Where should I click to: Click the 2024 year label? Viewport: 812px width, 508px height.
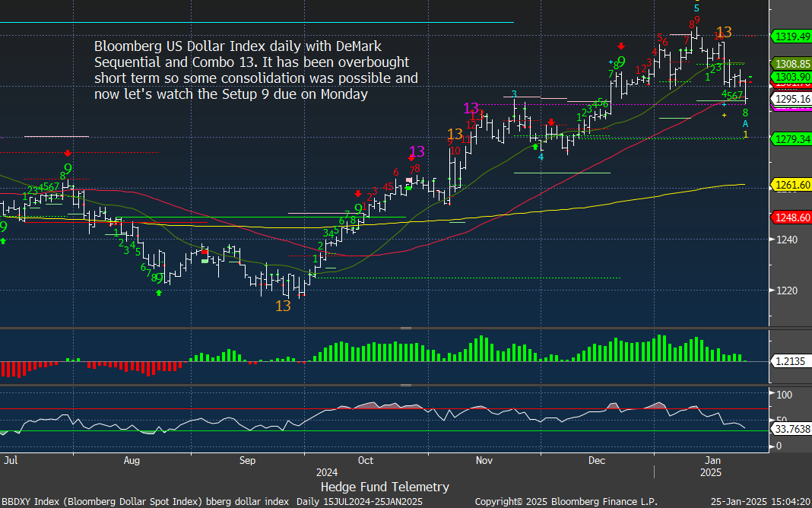(x=327, y=472)
